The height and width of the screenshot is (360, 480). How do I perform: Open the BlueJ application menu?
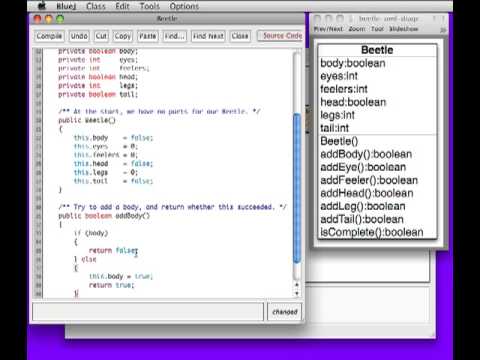point(66,6)
